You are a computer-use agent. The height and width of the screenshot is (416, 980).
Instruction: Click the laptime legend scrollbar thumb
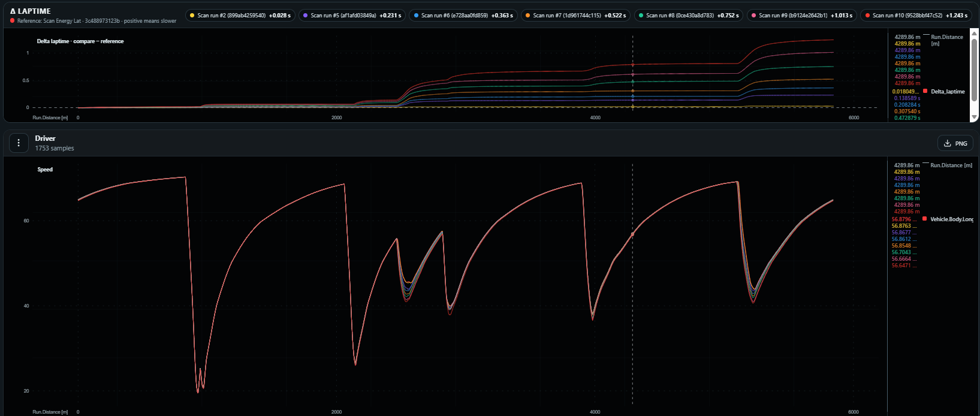974,69
